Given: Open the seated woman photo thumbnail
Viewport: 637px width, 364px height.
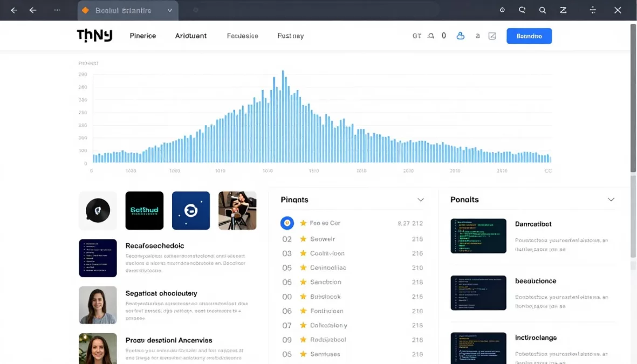Looking at the screenshot, I should coord(237,210).
